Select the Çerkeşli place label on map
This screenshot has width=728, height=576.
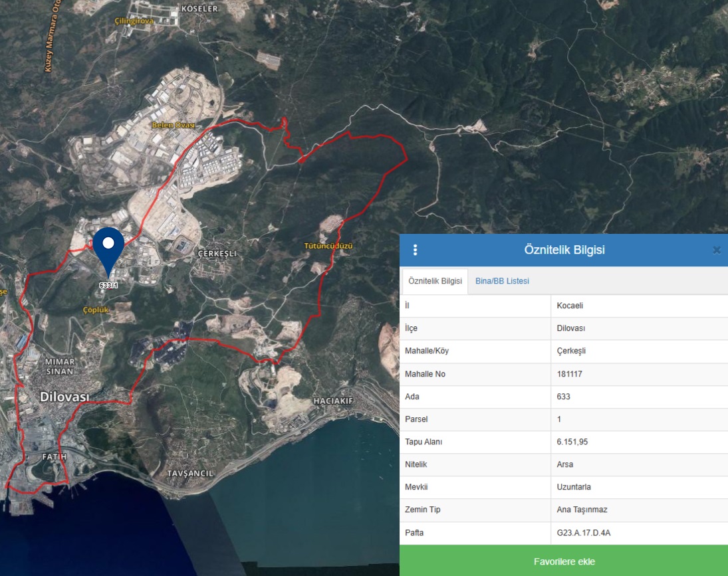point(217,254)
